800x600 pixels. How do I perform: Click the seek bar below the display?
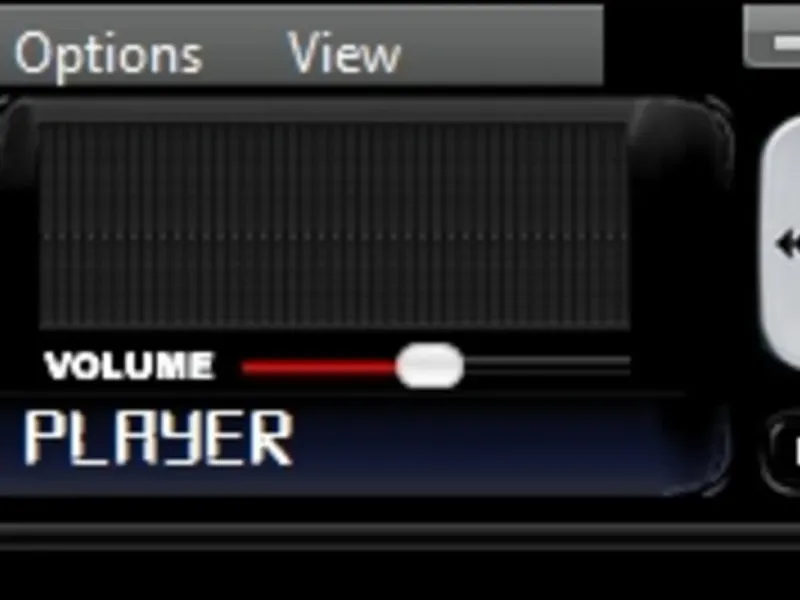[400, 536]
